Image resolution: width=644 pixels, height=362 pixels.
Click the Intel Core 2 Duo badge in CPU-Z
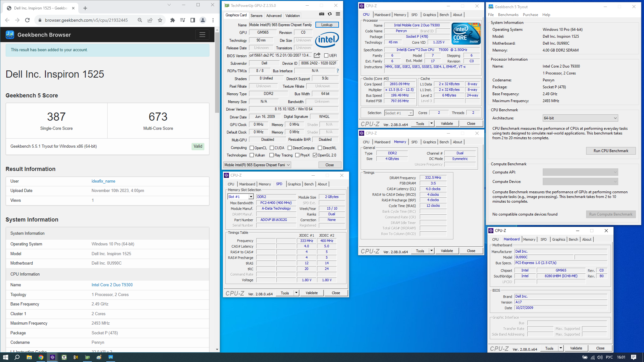click(x=466, y=33)
